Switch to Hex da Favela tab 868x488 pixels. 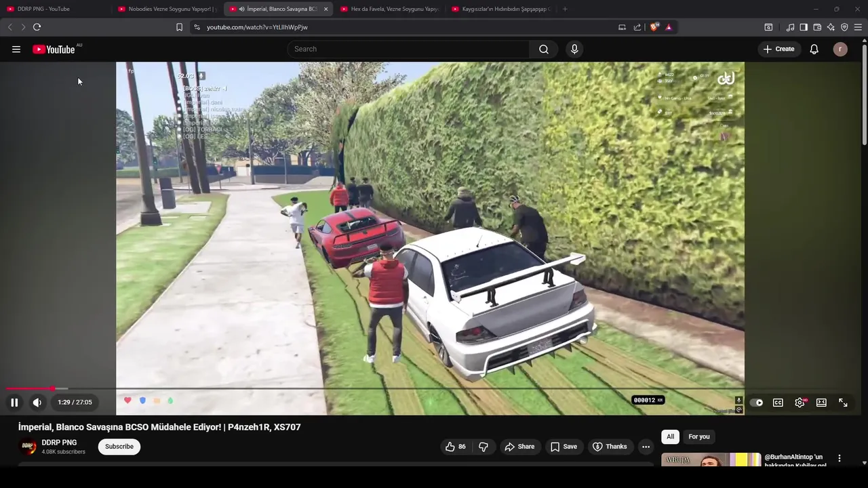[389, 9]
